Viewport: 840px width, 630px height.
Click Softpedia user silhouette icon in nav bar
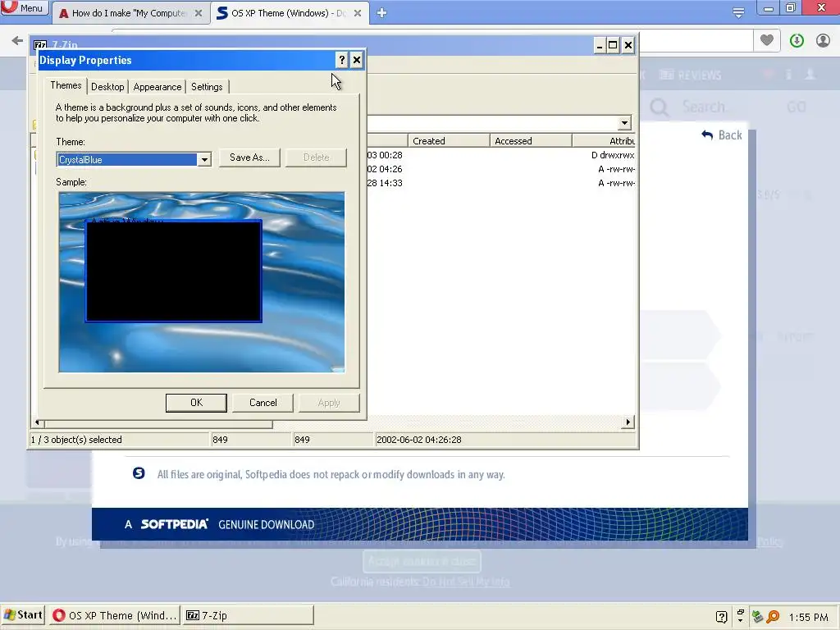click(810, 75)
